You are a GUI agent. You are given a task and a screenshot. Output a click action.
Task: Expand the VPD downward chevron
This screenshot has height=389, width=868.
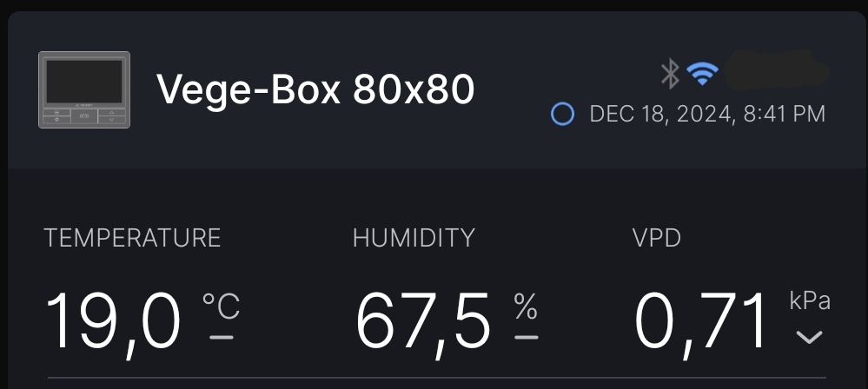coord(809,336)
